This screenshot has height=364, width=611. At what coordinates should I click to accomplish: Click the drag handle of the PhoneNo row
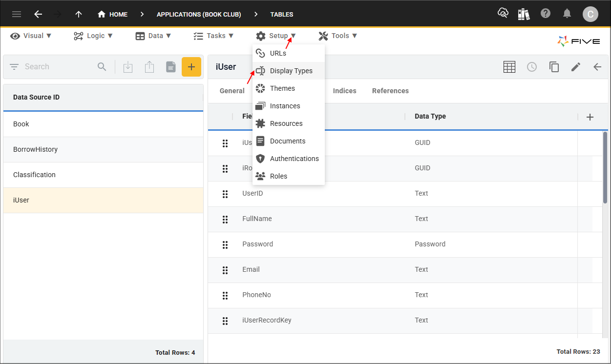[x=225, y=295]
